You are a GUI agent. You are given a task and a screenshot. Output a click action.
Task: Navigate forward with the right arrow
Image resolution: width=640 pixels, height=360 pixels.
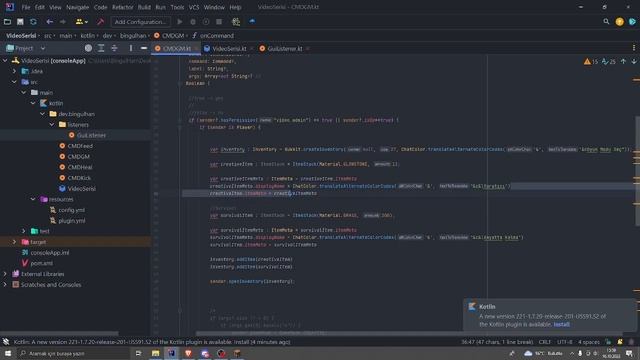63,22
